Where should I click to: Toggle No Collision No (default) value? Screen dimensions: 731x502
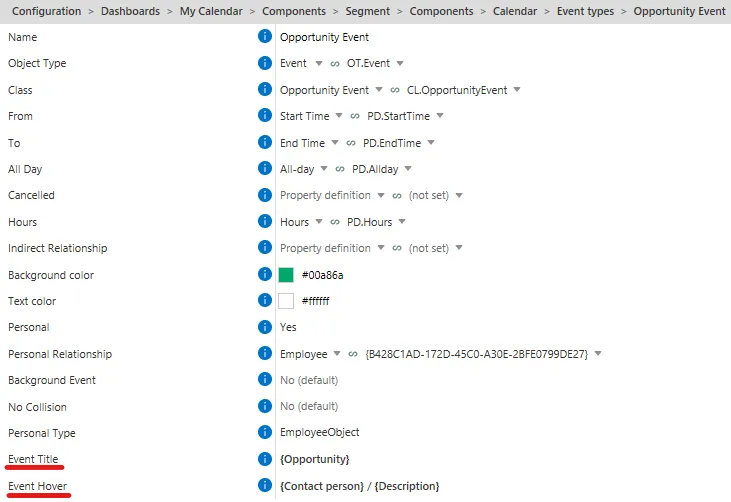[309, 406]
